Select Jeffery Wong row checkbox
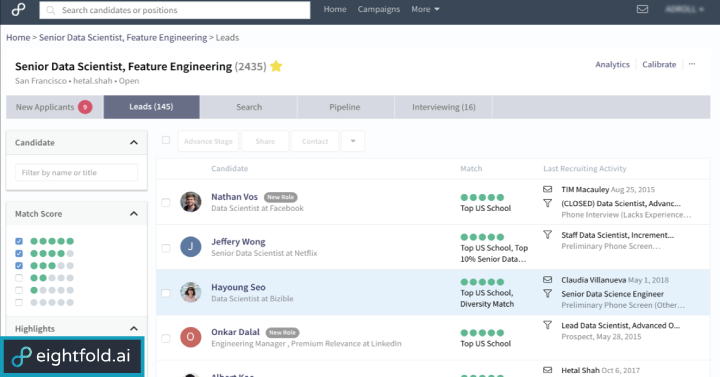 point(166,248)
